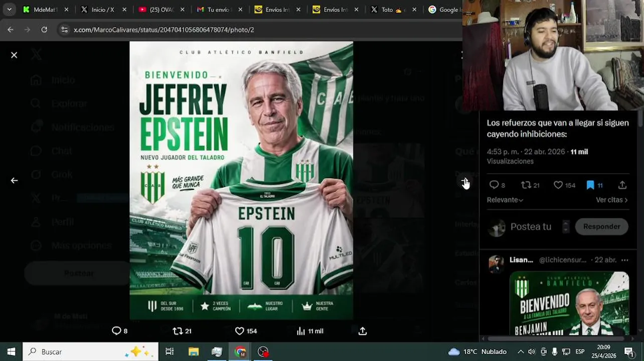Open the tab search dropdown arrow

tap(9, 10)
